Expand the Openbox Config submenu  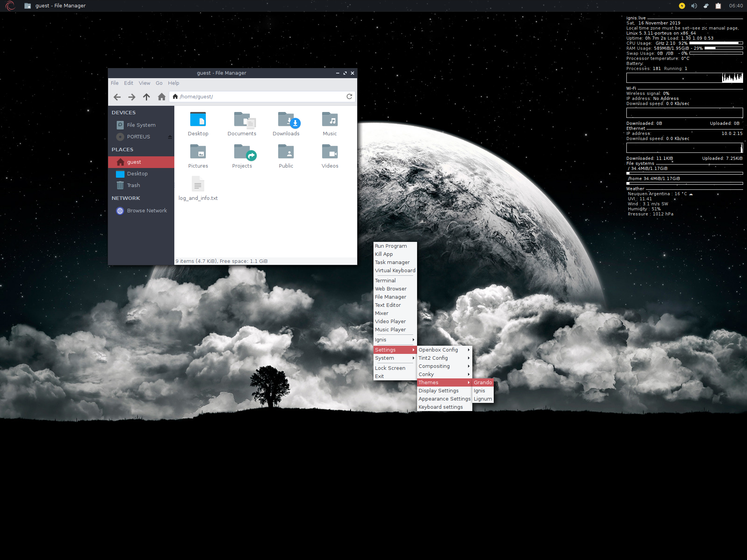point(444,350)
